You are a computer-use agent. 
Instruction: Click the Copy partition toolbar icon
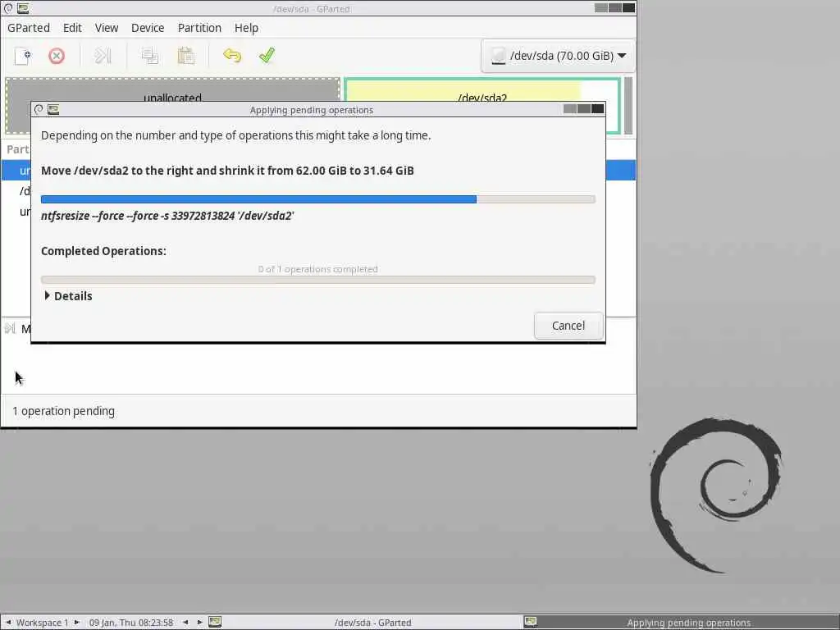(x=149, y=56)
